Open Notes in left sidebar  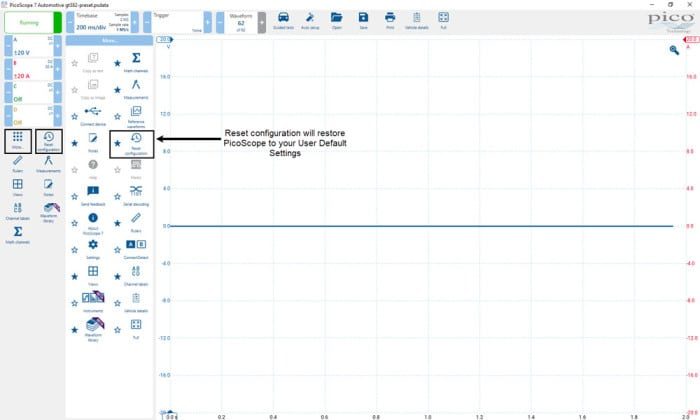(49, 187)
